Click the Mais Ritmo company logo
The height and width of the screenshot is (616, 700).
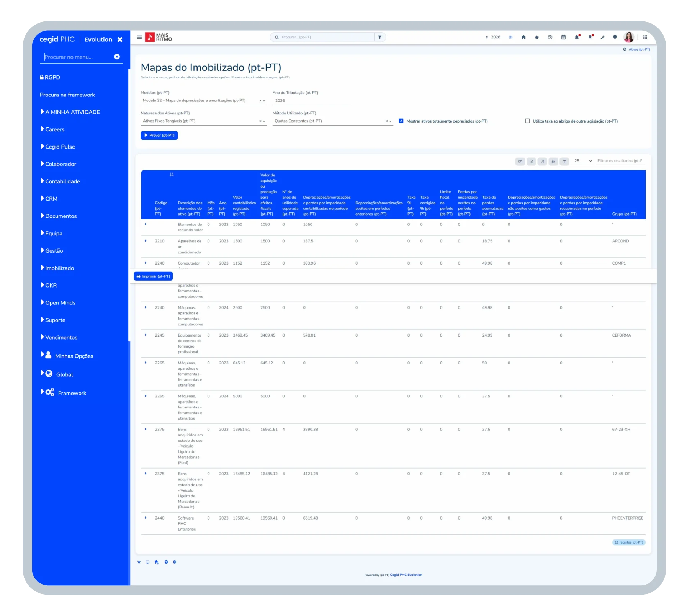(x=159, y=37)
